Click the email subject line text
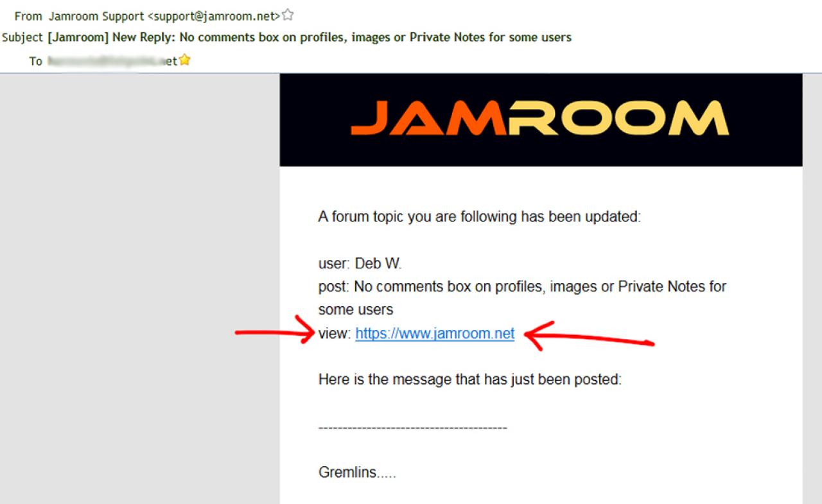Screen dimensions: 822x504 (310, 37)
